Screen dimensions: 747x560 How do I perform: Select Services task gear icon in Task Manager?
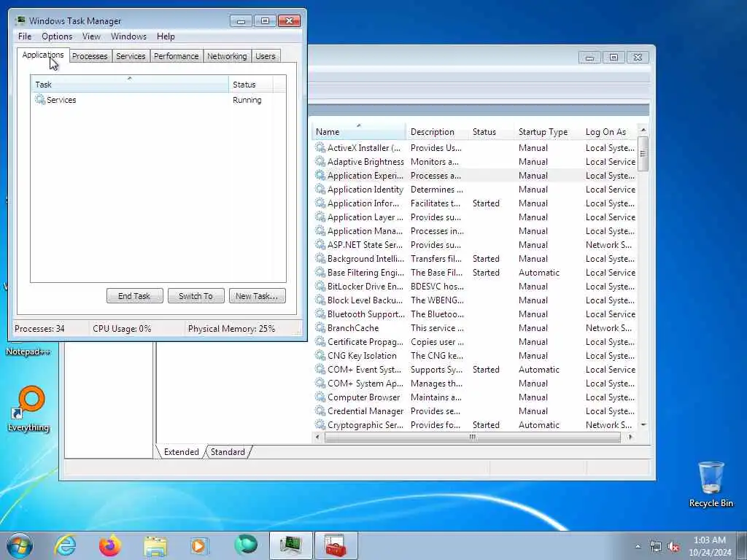(40, 99)
